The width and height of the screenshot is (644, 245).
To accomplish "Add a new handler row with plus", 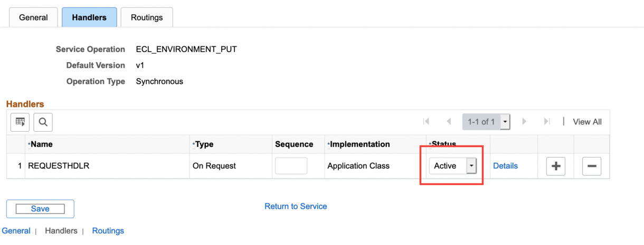I will [555, 166].
